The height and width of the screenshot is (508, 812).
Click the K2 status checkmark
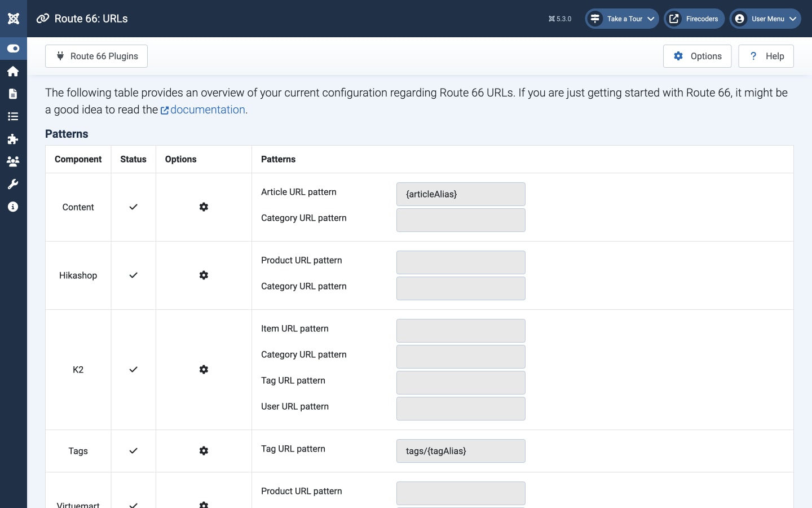[x=133, y=370]
